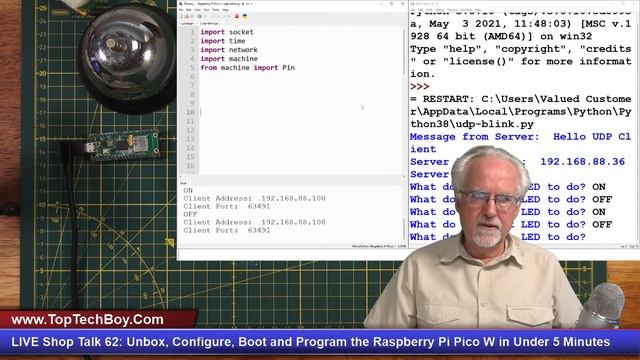Viewport: 640px width, 360px height.
Task: Click the IDLE '>>>' prompt line
Action: 420,87
